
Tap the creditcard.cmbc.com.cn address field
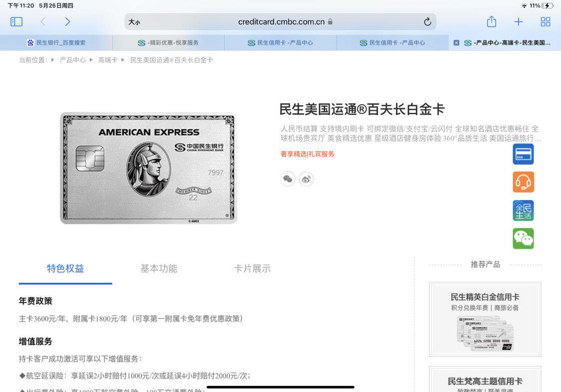(281, 22)
